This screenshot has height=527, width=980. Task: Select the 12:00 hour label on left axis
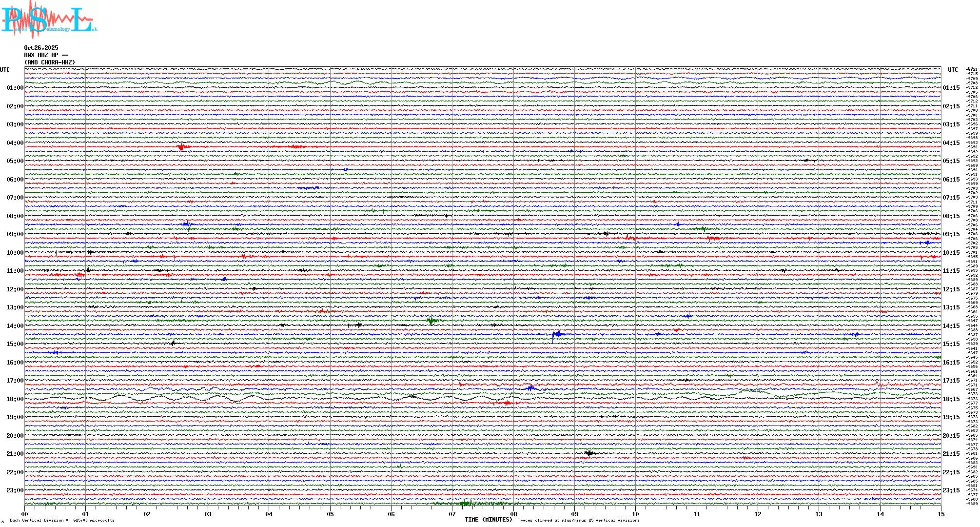point(15,289)
